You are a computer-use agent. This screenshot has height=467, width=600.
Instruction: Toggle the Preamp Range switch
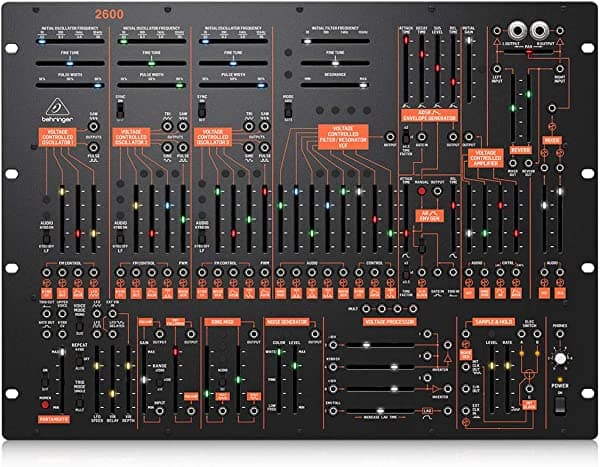pos(160,381)
